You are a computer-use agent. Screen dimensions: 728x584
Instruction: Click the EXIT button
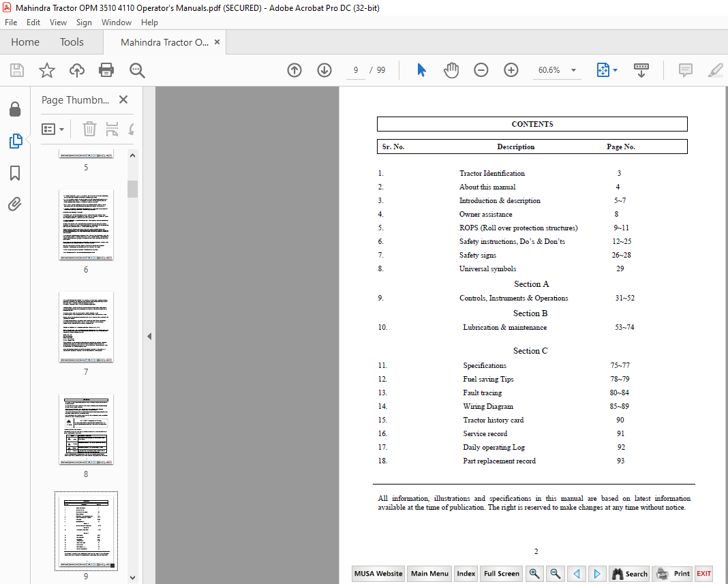(703, 573)
